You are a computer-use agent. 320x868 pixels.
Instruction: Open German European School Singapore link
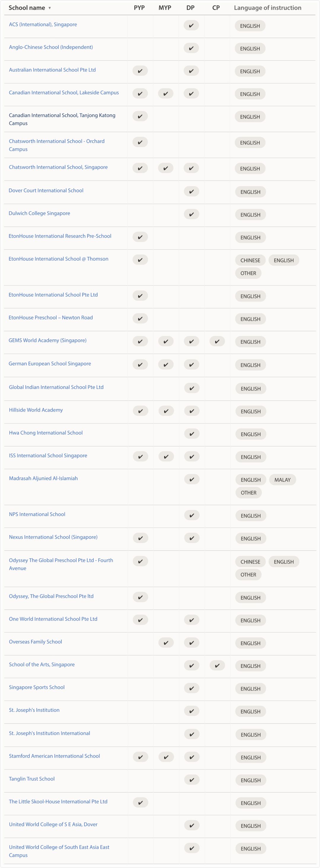[50, 364]
